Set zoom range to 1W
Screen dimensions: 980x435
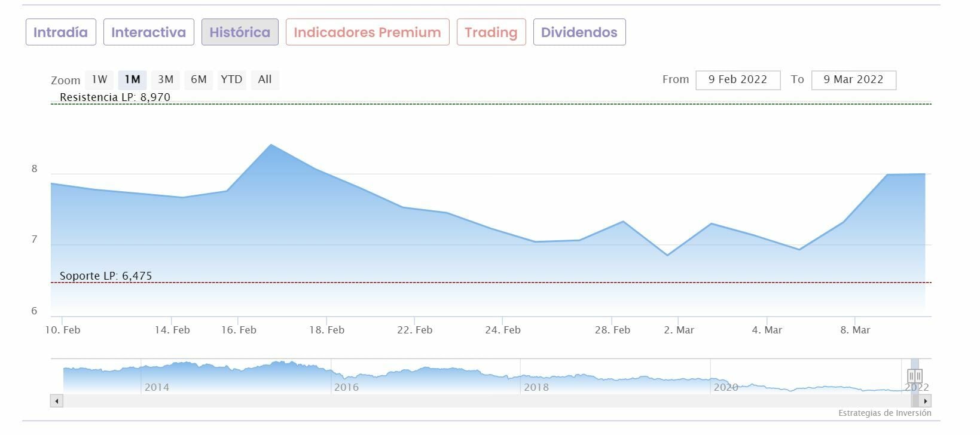(99, 79)
